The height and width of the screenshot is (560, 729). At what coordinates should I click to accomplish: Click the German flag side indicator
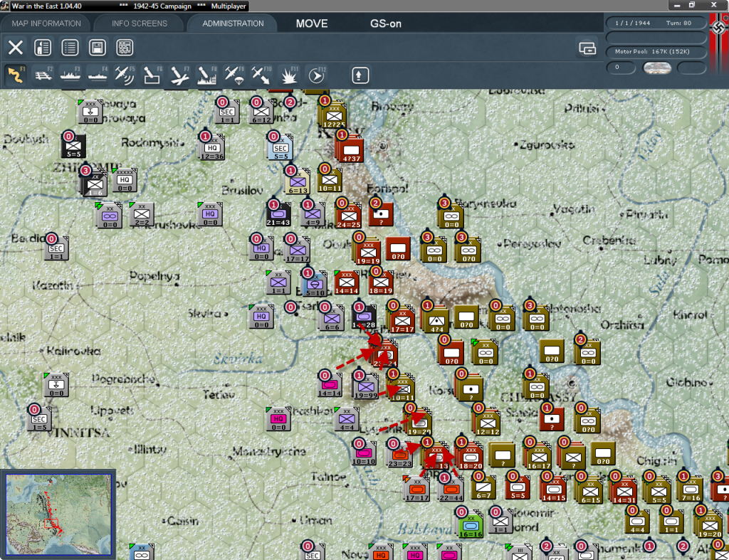tap(719, 43)
